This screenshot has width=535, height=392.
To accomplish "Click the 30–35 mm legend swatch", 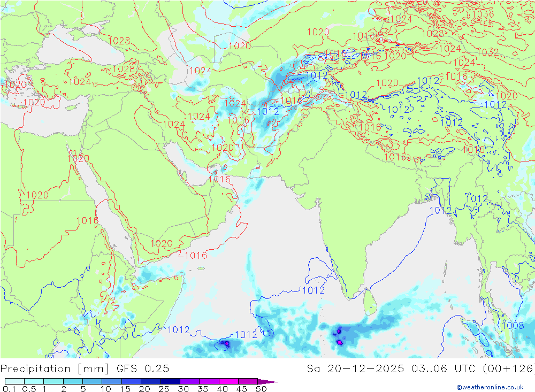I will click(x=189, y=381).
